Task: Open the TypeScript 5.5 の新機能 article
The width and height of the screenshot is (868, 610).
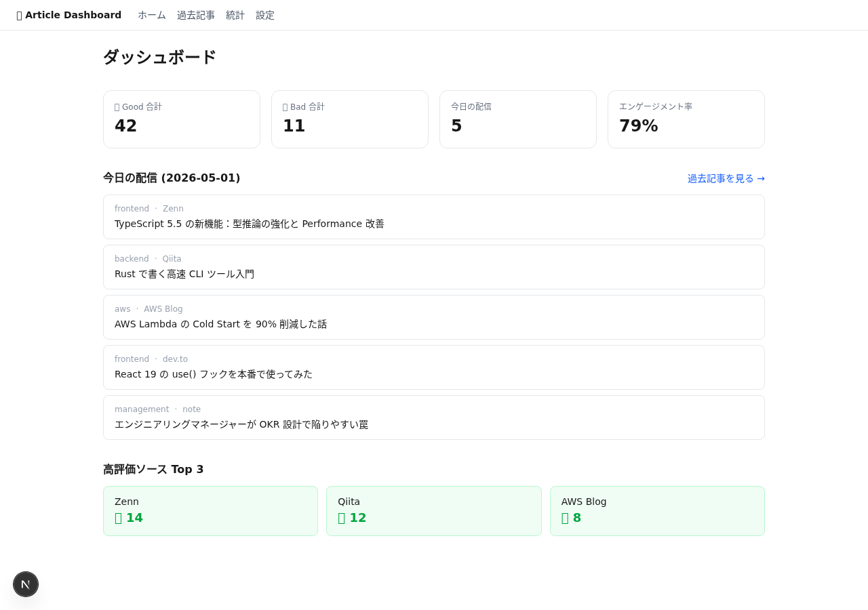Action: tap(434, 217)
